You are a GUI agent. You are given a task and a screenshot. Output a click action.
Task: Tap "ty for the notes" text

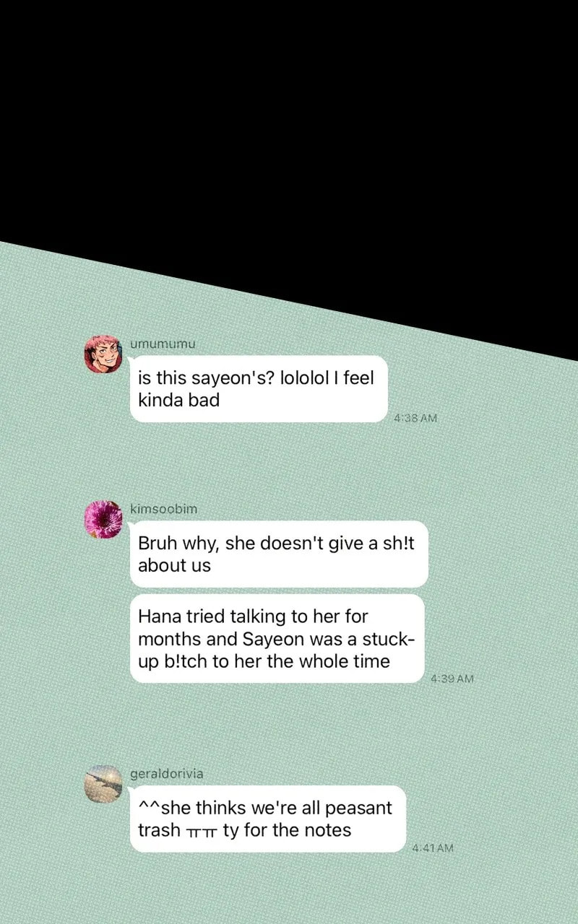tap(287, 830)
